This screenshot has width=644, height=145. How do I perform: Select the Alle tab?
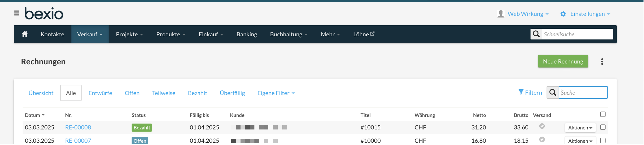tap(71, 93)
